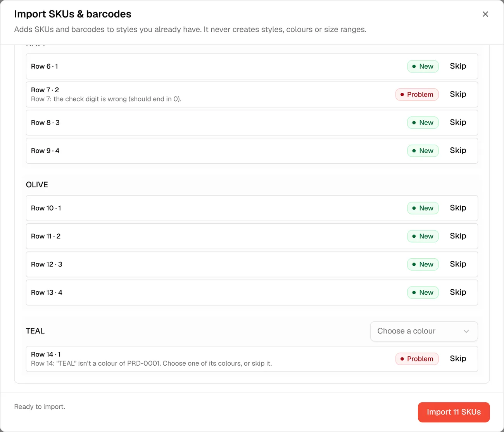Skip Row 9 from the import
Image resolution: width=504 pixels, height=432 pixels.
458,150
